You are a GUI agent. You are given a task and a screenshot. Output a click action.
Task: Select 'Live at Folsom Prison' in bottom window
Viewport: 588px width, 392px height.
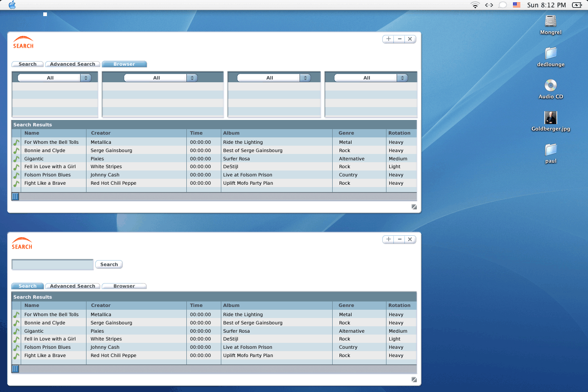tap(248, 347)
